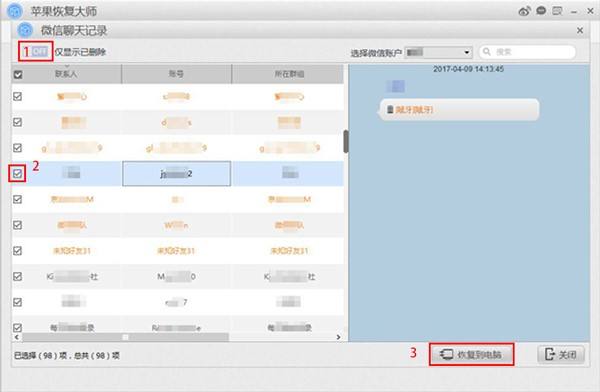Click the 搜索 search field
Image resolution: width=600 pixels, height=392 pixels.
coord(527,52)
